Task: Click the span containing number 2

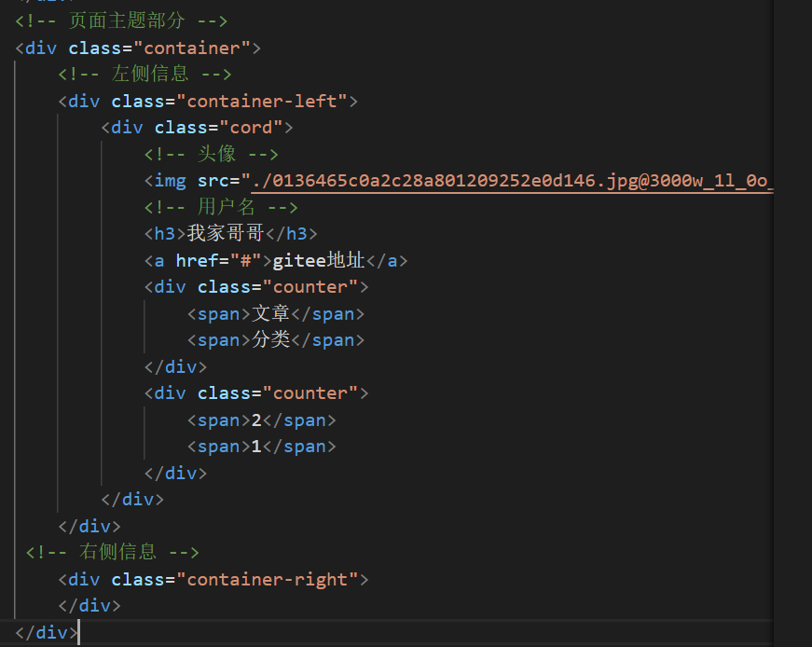Action: click(x=262, y=420)
